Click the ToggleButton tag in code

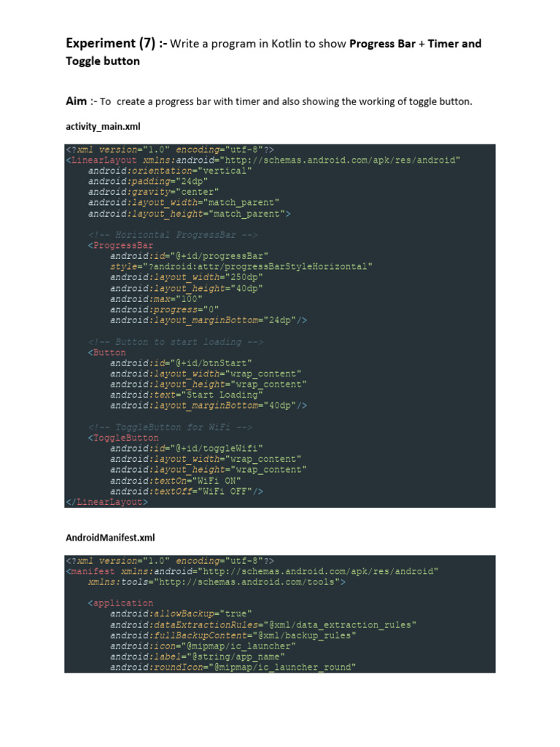[123, 438]
